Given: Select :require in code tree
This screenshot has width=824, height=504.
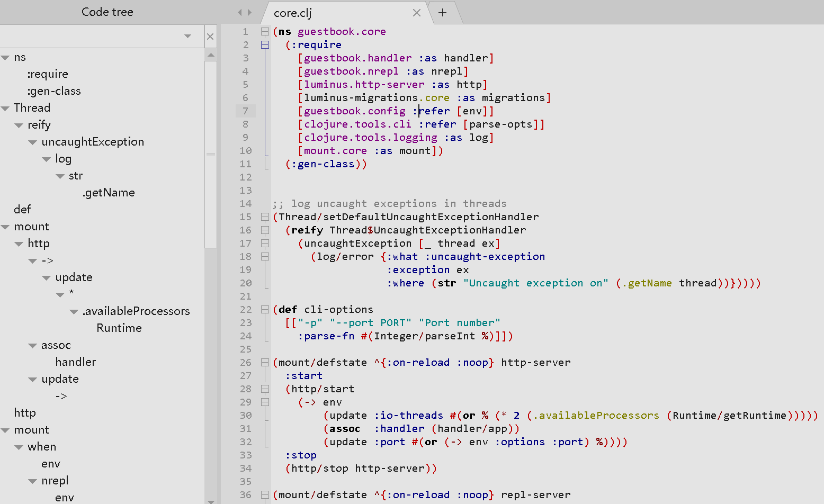Looking at the screenshot, I should click(x=48, y=74).
